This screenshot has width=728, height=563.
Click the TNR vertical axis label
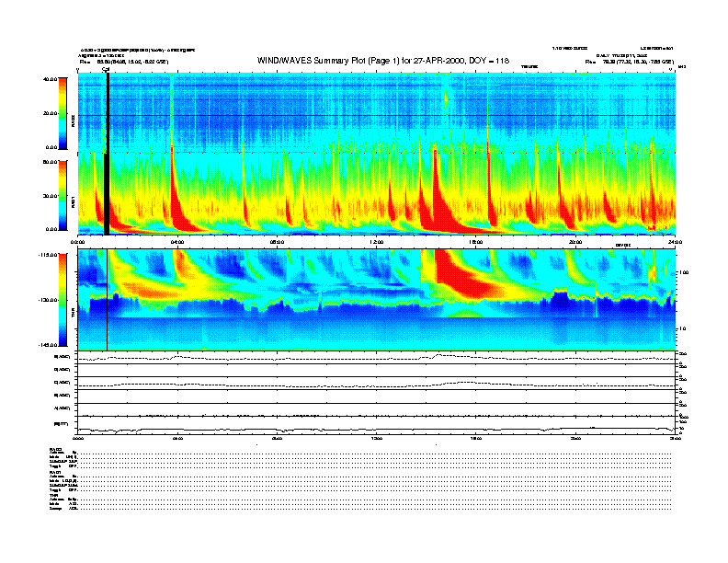click(x=73, y=315)
